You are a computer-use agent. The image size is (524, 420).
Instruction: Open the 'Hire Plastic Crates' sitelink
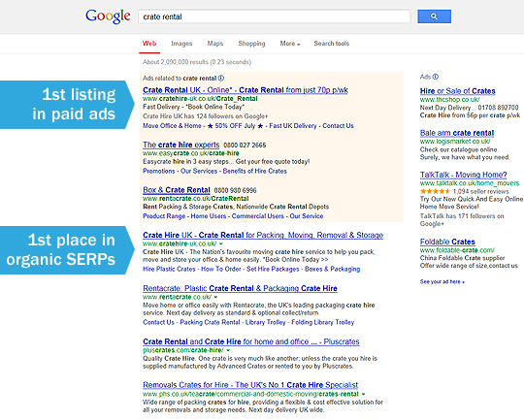169,269
